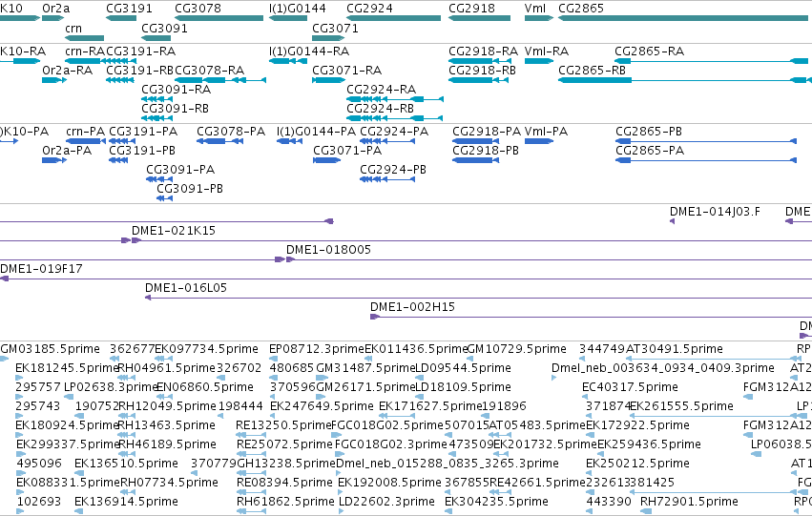Screen dimensions: 812x516
Task: Click the CG2918-PB protein label
Action: (x=486, y=151)
